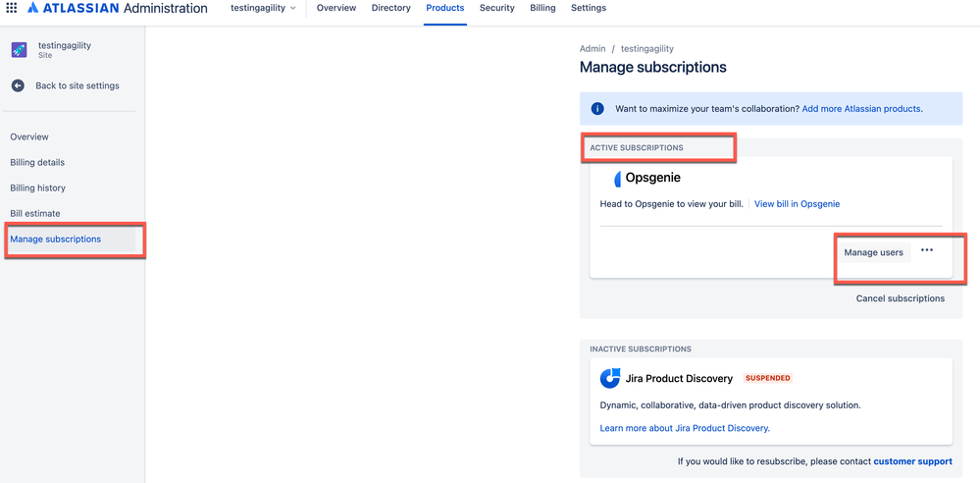Click the Jira Product Discovery title text
The image size is (980, 483).
(x=680, y=379)
